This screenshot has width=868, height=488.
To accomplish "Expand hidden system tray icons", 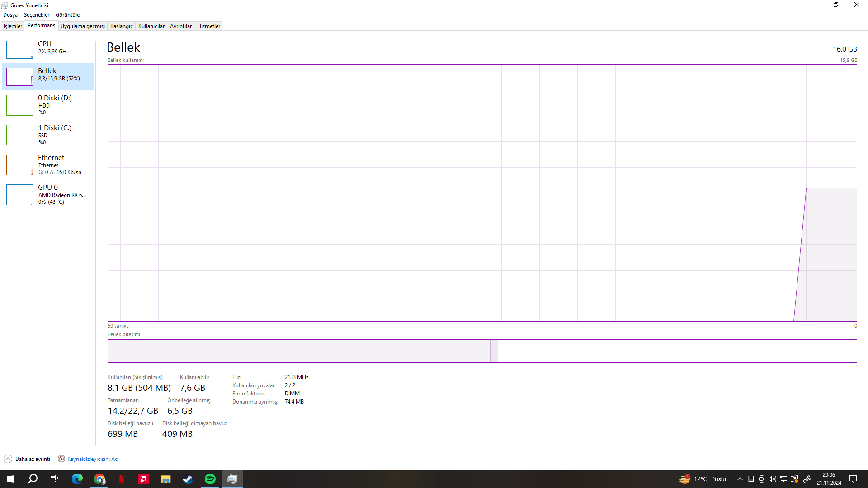I will tap(740, 479).
